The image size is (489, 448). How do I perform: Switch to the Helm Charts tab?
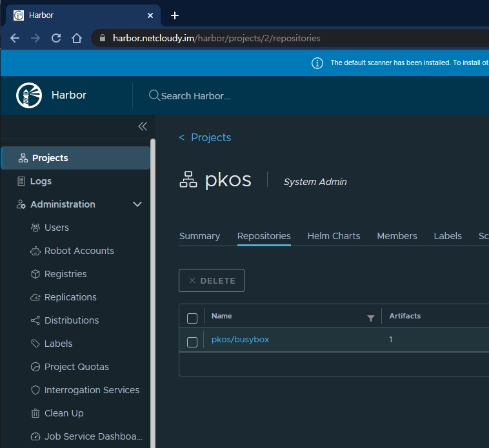click(334, 236)
